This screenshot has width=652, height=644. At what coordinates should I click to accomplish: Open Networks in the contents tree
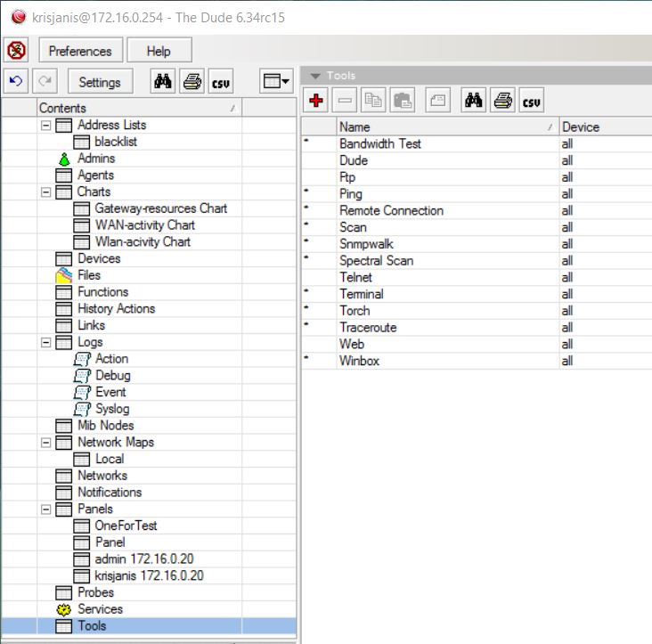(102, 476)
